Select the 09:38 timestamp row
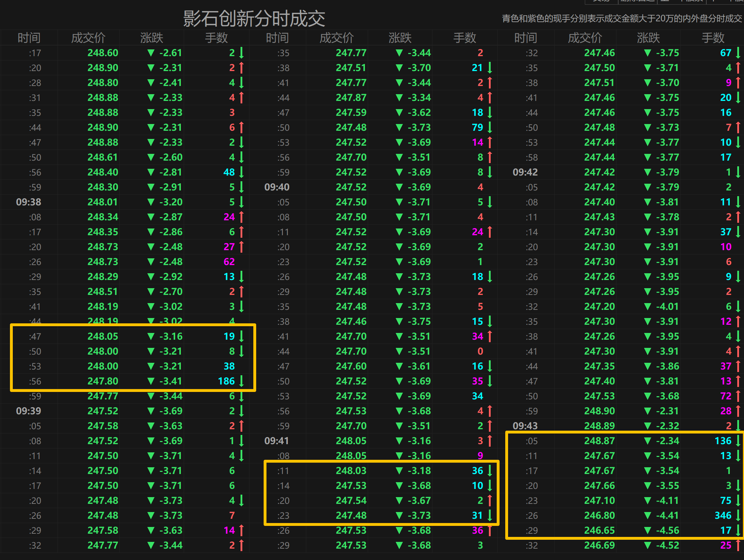Screen dimensions: 744x560 [x=28, y=202]
